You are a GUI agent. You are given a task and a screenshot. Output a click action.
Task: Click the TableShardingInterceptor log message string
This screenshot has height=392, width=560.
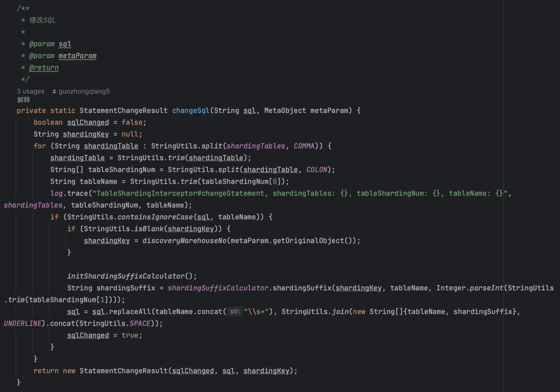click(x=300, y=193)
